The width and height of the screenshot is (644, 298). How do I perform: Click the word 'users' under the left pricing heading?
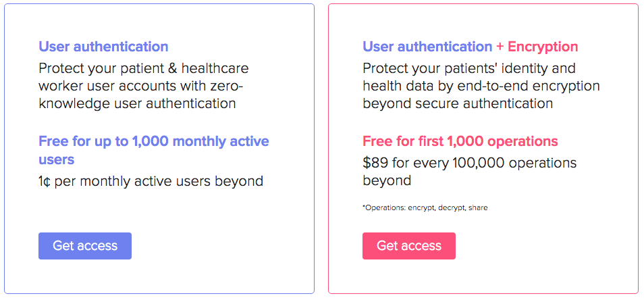pyautogui.click(x=57, y=159)
